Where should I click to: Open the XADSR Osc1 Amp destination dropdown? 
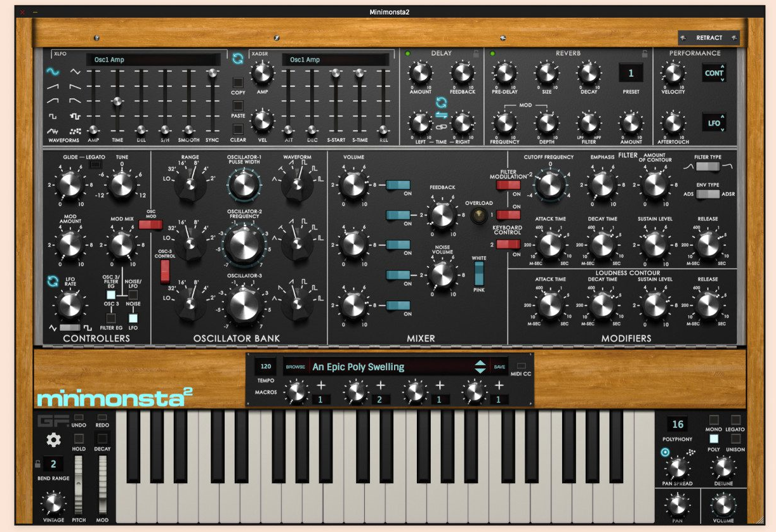pyautogui.click(x=335, y=60)
